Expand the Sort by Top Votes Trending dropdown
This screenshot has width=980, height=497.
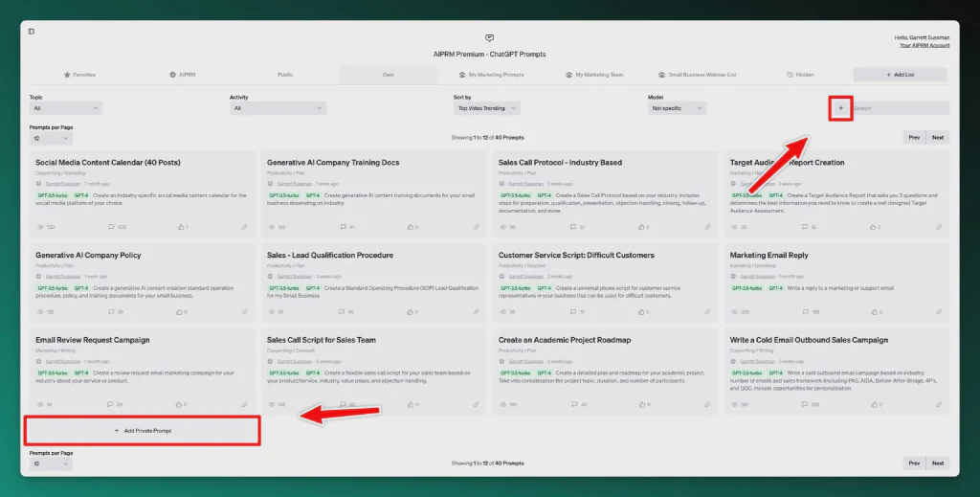pyautogui.click(x=487, y=108)
